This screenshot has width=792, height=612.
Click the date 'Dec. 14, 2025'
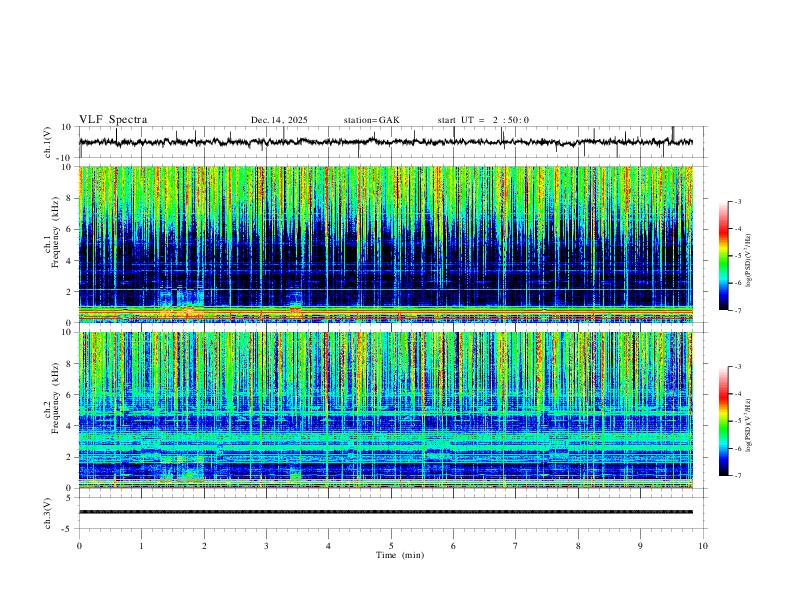point(279,120)
